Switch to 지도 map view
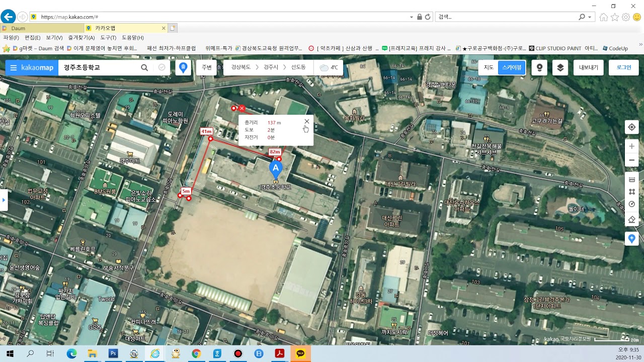The height and width of the screenshot is (362, 644). [489, 67]
